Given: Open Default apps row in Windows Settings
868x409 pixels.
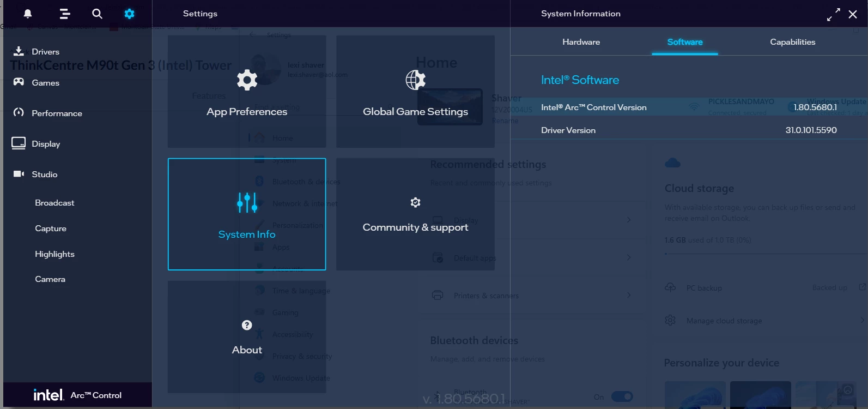Looking at the screenshot, I should (532, 257).
